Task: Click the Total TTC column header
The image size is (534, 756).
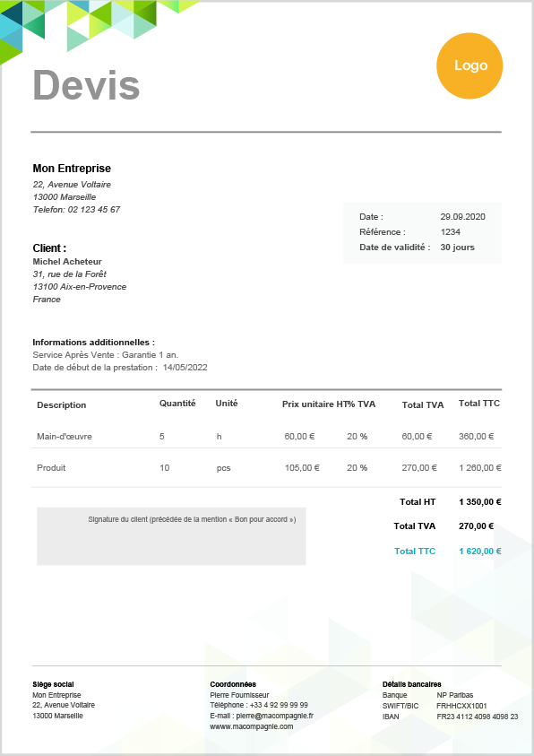Action: tap(479, 404)
